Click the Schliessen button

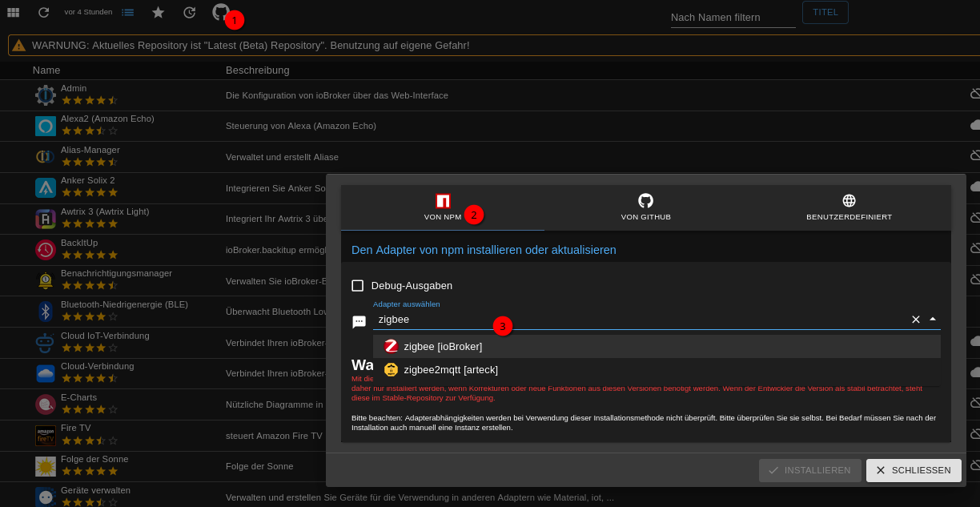[914, 470]
